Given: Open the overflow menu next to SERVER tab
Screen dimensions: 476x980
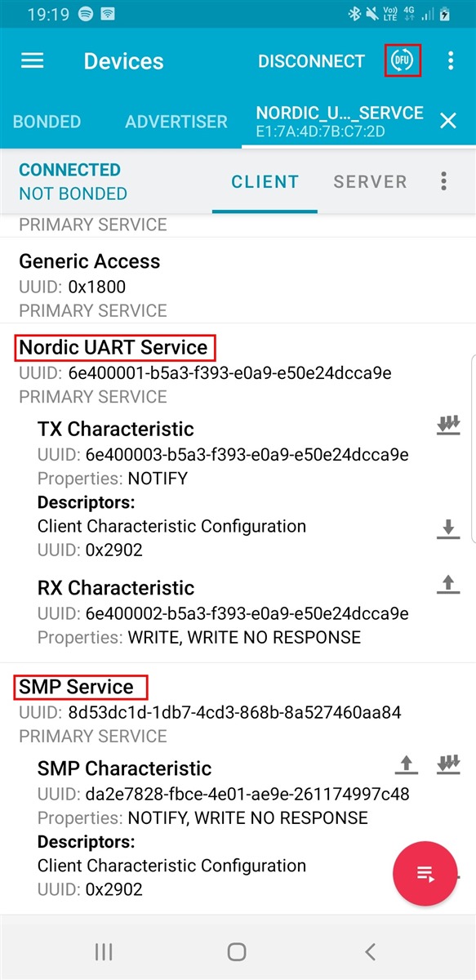Looking at the screenshot, I should click(x=444, y=181).
